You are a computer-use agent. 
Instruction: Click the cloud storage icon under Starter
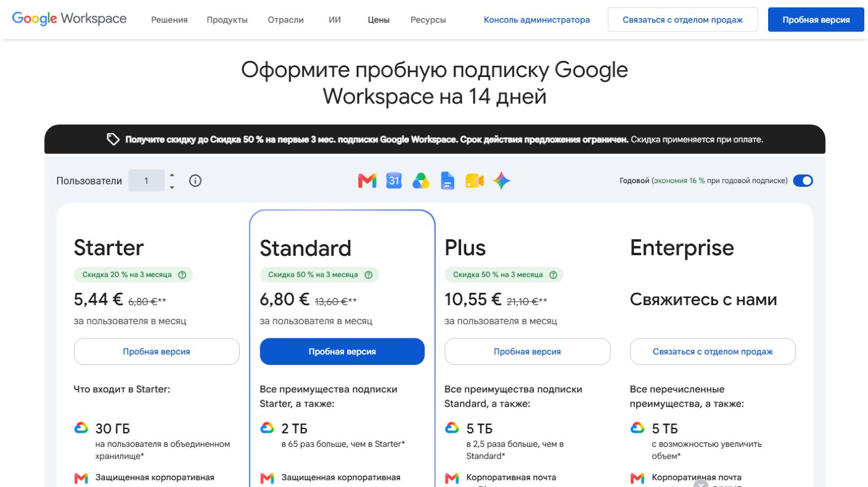(81, 428)
